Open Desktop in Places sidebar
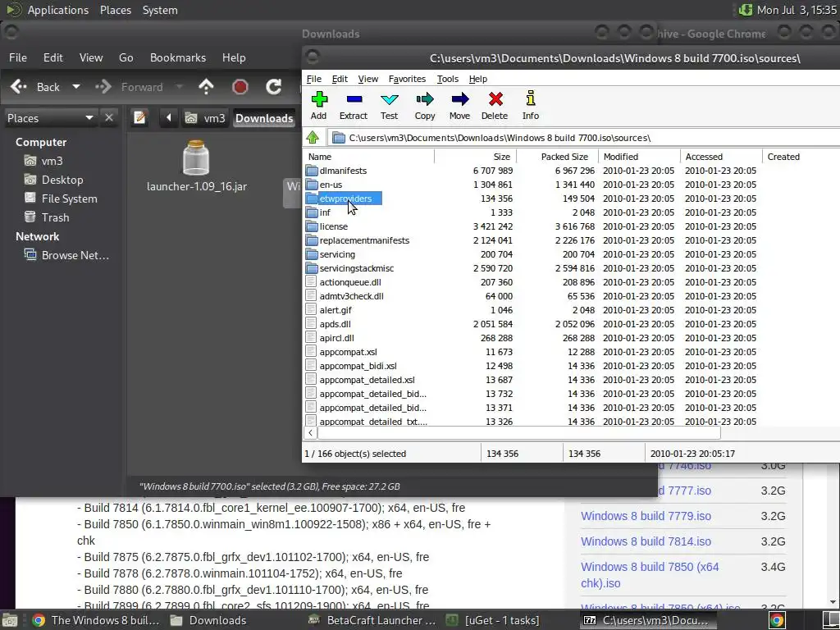This screenshot has height=630, width=840. [x=54, y=180]
